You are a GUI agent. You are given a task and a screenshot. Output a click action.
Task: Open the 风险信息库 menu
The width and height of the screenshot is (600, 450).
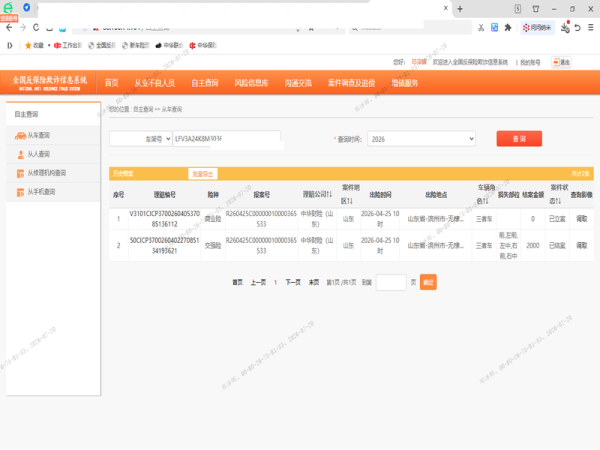[x=251, y=83]
